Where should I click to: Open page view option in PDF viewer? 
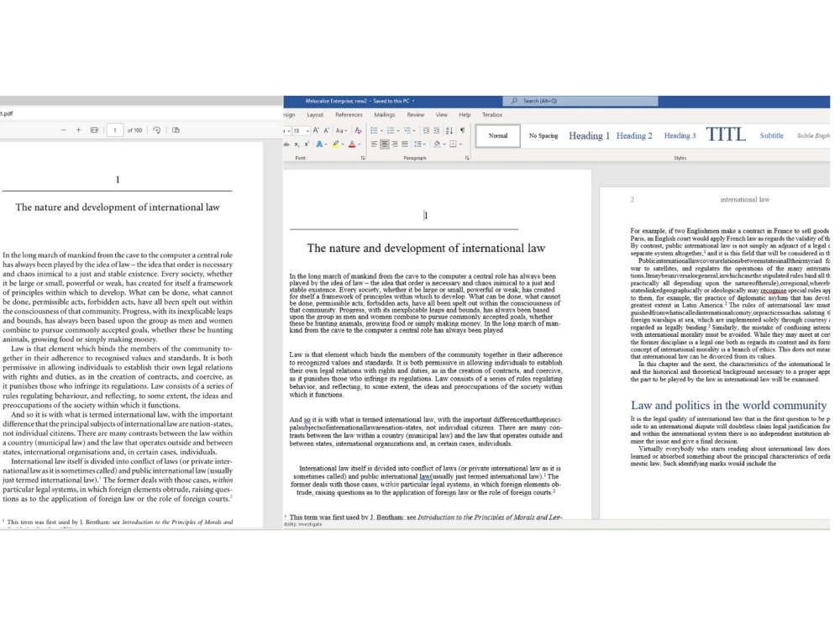[176, 130]
